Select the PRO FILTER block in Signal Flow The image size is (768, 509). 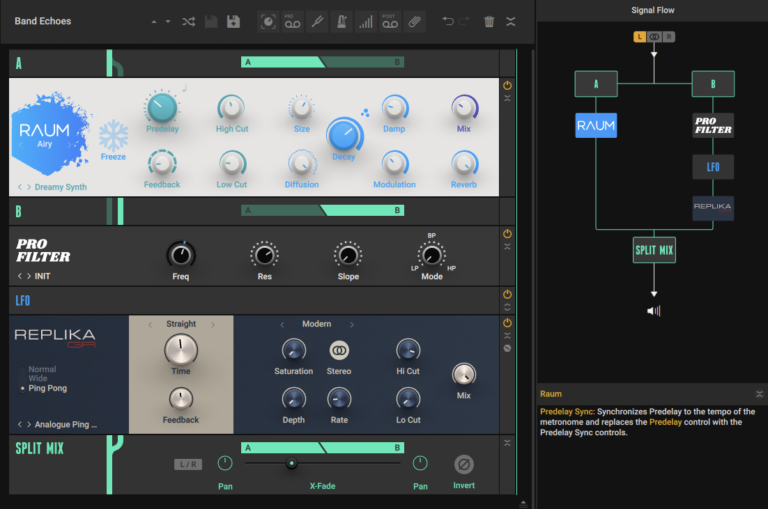(713, 125)
